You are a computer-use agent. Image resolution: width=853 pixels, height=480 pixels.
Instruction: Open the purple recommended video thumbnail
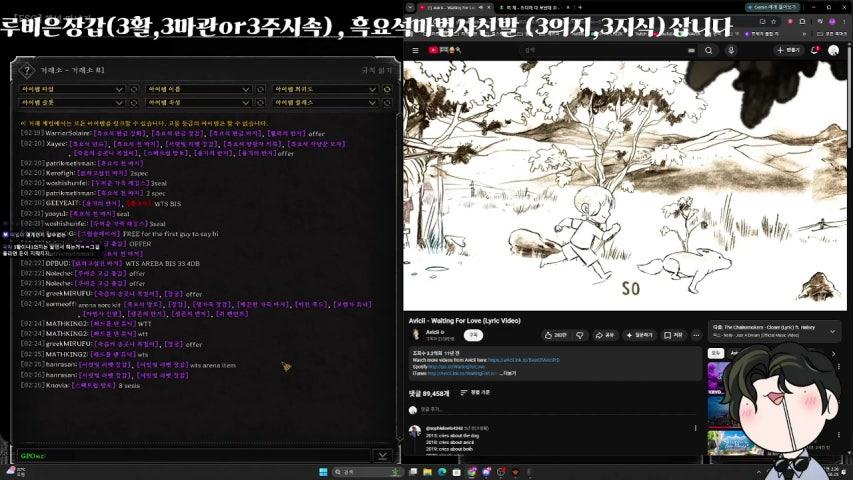click(x=718, y=378)
